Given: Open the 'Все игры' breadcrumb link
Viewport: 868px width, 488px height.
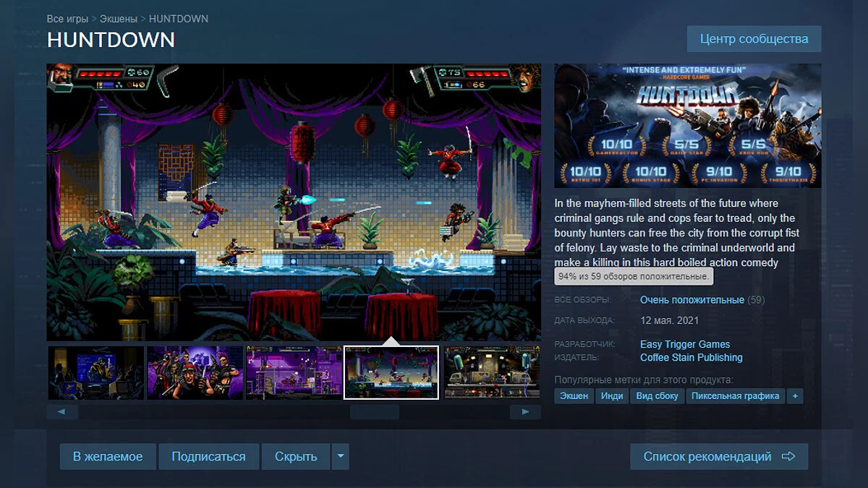Looking at the screenshot, I should 69,19.
